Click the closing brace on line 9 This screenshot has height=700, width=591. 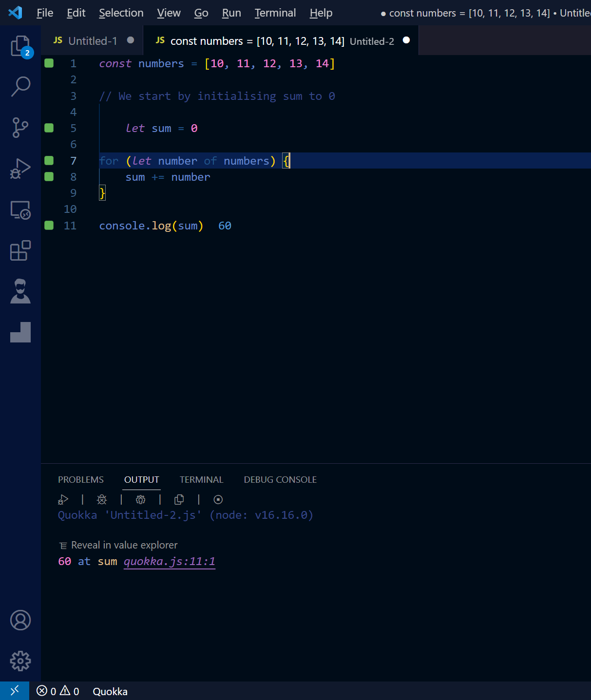coord(102,193)
